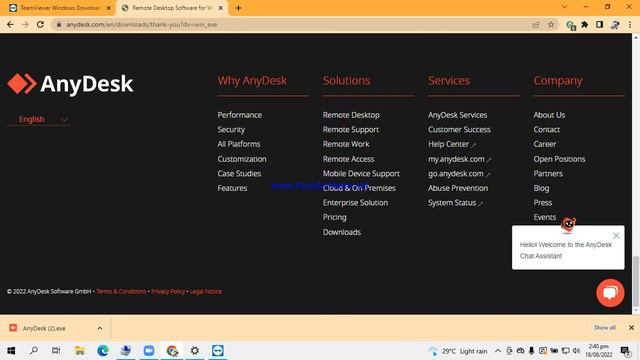Open the Open Positions link

pyautogui.click(x=559, y=159)
